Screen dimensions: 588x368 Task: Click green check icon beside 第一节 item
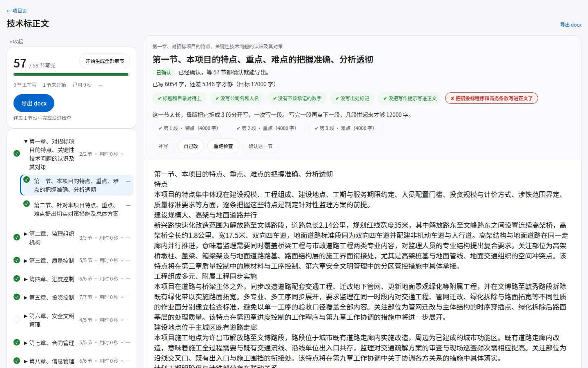point(27,180)
